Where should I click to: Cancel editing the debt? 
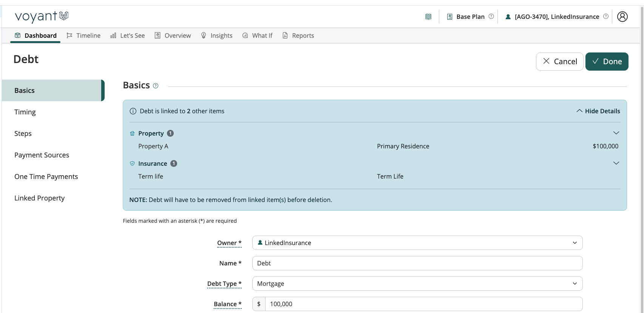(559, 62)
